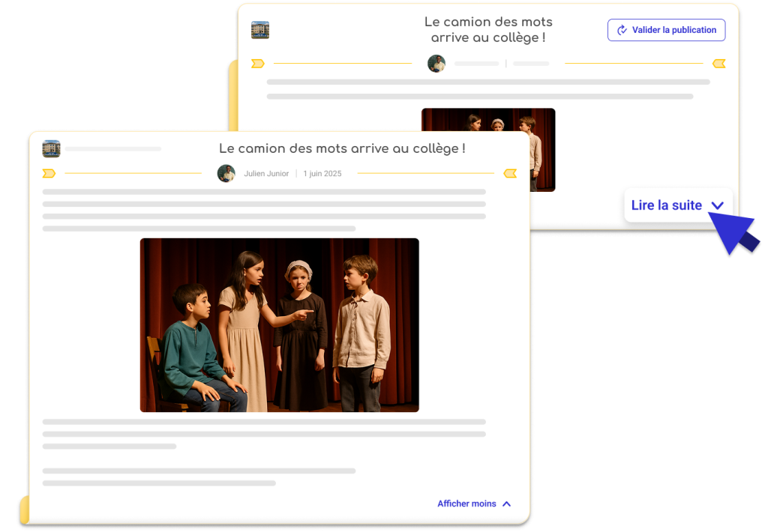The image size is (768, 532).
Task: Collapse the article using the Afficher moins chevron
Action: [x=506, y=504]
